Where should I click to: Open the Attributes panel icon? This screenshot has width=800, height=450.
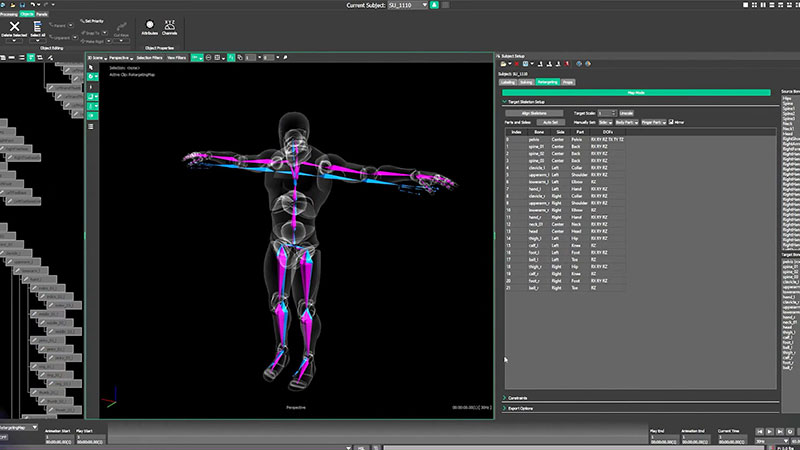pos(149,24)
